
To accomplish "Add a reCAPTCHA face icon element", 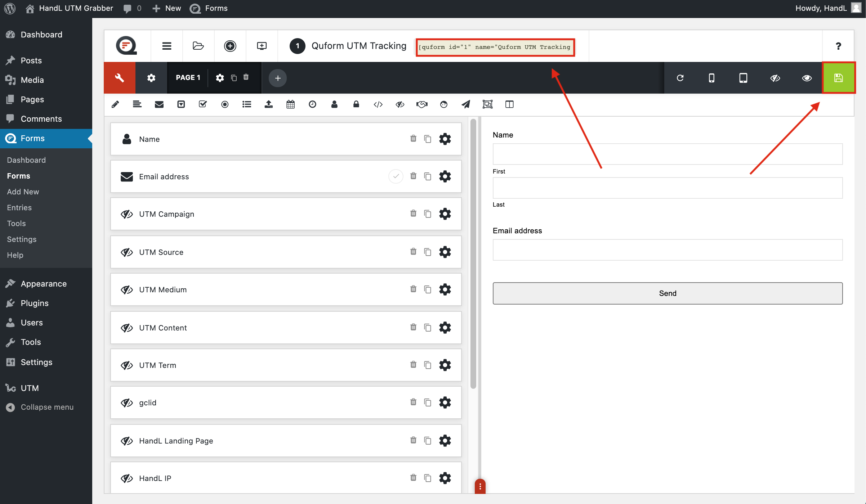I will coord(444,104).
